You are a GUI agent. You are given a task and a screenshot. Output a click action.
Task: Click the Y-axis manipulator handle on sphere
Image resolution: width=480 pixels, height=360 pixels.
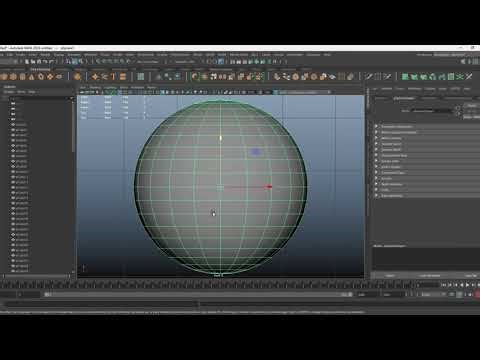click(x=221, y=138)
